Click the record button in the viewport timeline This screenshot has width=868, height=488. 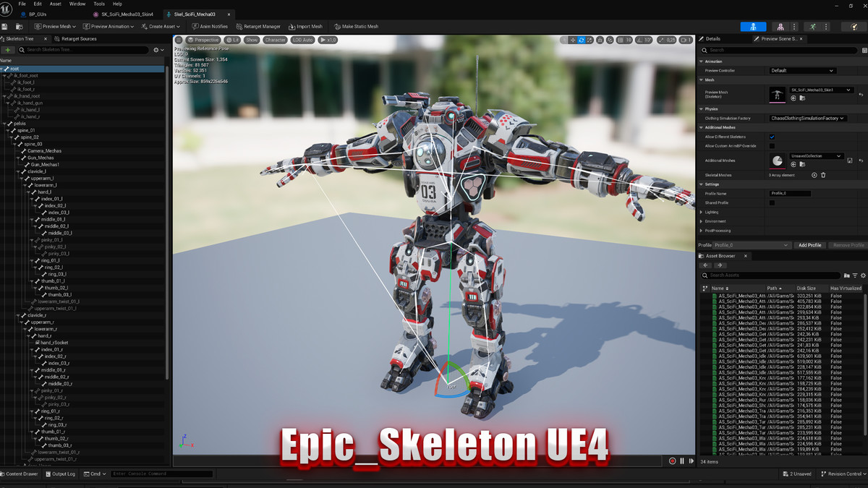(672, 461)
